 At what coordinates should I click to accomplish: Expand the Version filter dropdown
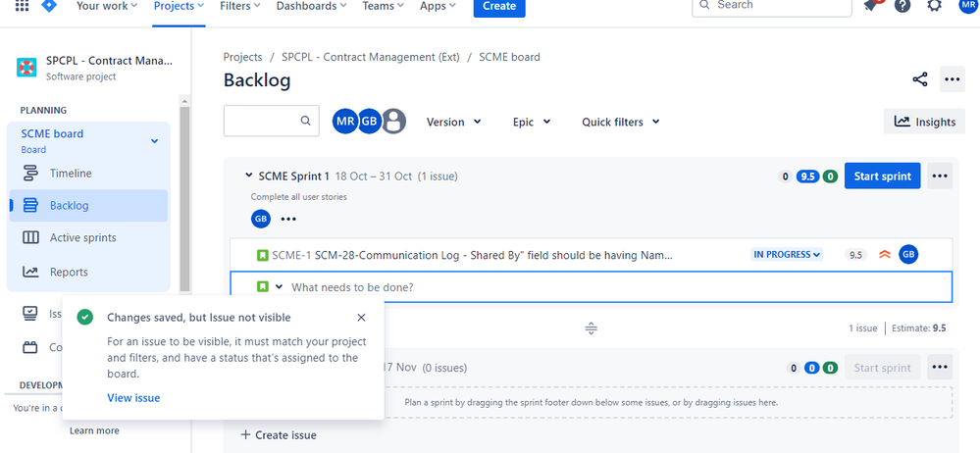pos(453,122)
